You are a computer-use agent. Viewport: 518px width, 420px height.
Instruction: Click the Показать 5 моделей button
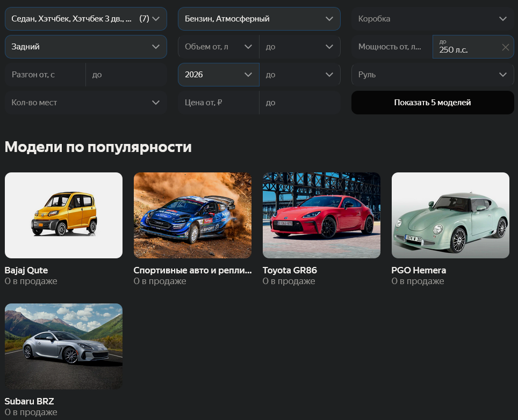pyautogui.click(x=433, y=103)
